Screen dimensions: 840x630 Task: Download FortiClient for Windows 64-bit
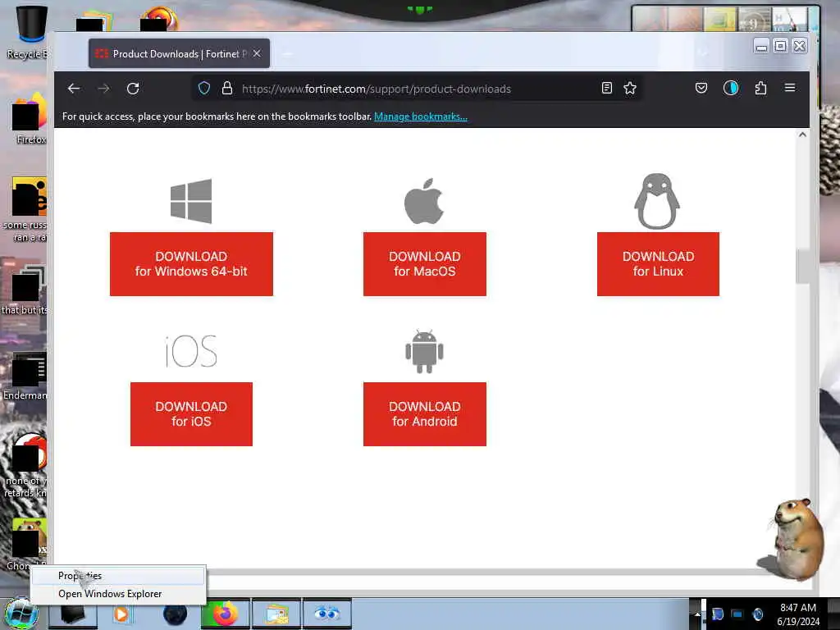(x=191, y=264)
